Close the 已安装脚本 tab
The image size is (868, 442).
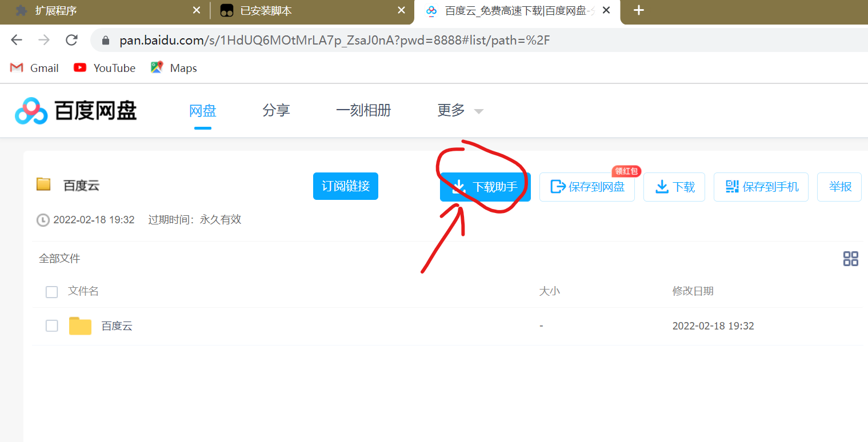(x=401, y=10)
